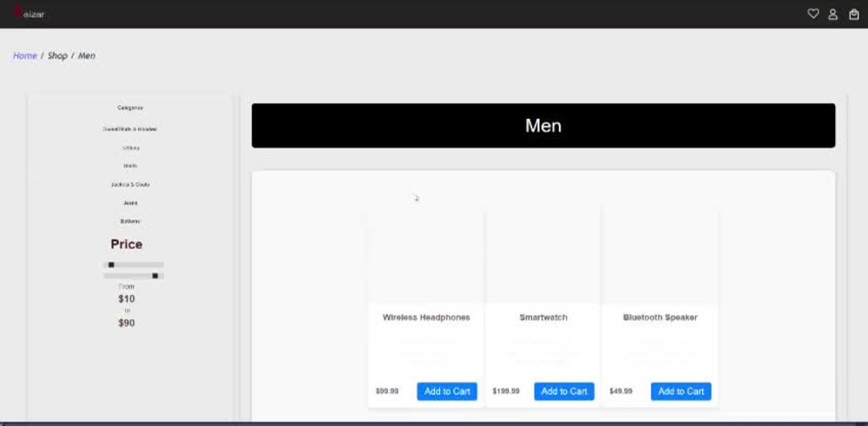Click the Shop breadcrumb
This screenshot has width=868, height=426.
pyautogui.click(x=57, y=56)
